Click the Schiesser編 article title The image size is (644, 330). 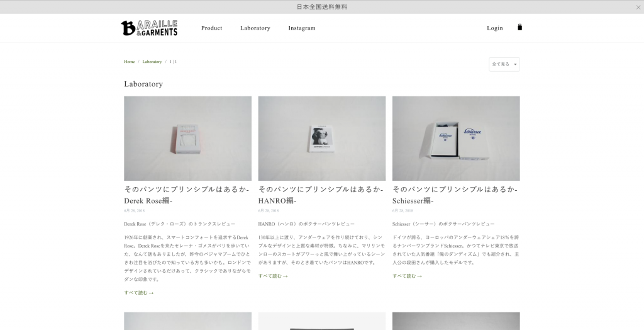pos(455,195)
